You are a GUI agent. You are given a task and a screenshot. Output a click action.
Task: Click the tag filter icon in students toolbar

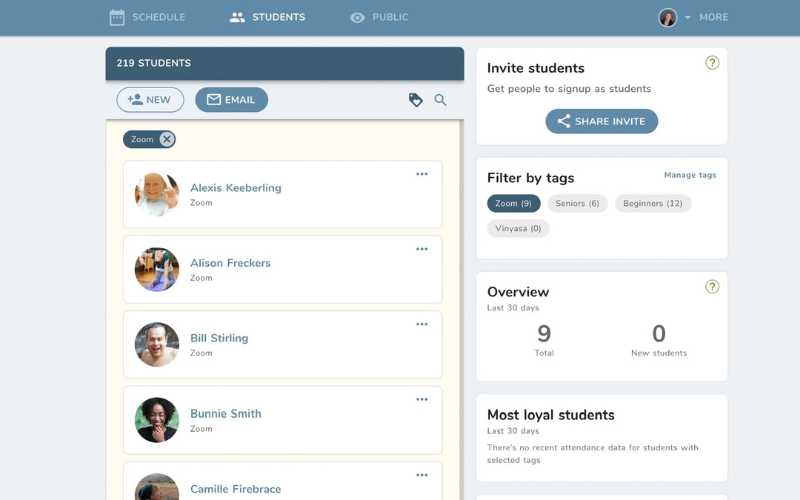tap(416, 100)
